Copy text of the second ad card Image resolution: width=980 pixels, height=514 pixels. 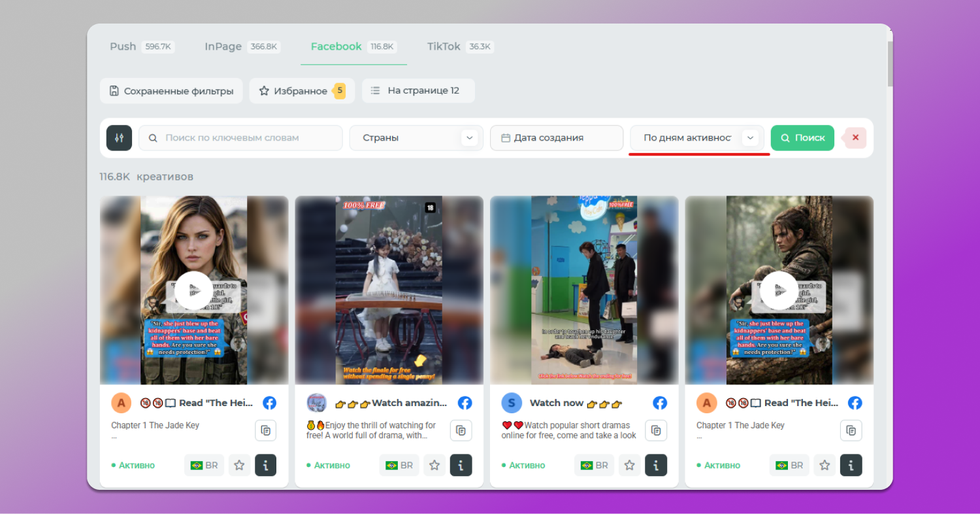click(x=461, y=430)
